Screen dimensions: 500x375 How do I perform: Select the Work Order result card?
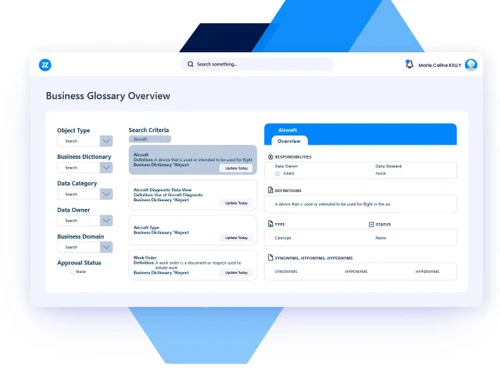(193, 265)
